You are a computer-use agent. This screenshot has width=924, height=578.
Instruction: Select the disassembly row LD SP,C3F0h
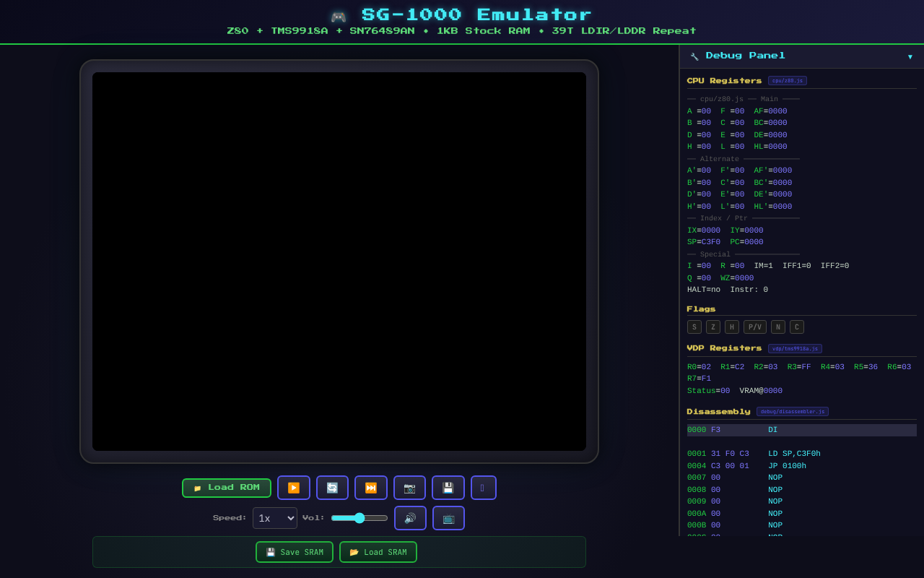(x=802, y=454)
